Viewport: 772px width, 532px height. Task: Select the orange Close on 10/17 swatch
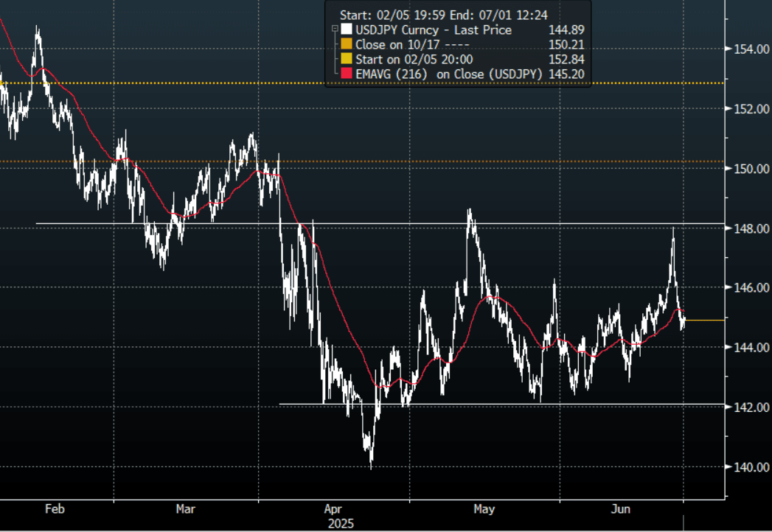(x=347, y=45)
